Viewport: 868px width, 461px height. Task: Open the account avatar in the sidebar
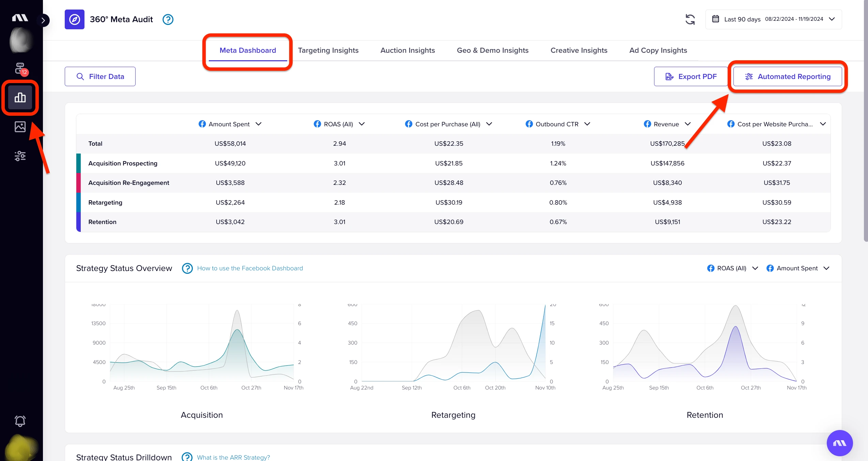(20, 41)
